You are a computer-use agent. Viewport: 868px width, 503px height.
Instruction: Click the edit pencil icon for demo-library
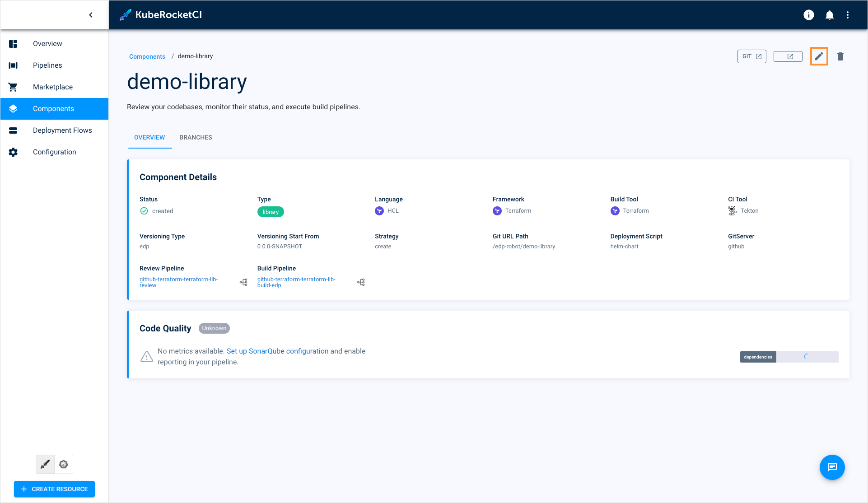pyautogui.click(x=819, y=56)
